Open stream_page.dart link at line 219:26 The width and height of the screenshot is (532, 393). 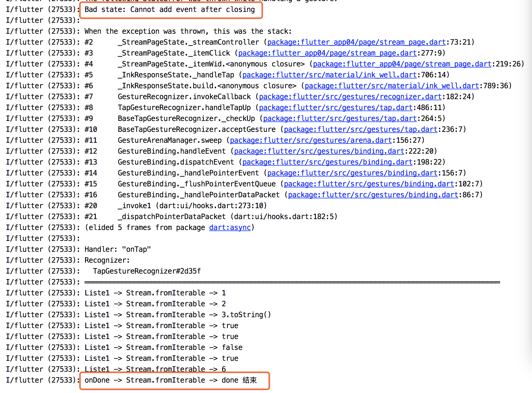tap(402, 64)
